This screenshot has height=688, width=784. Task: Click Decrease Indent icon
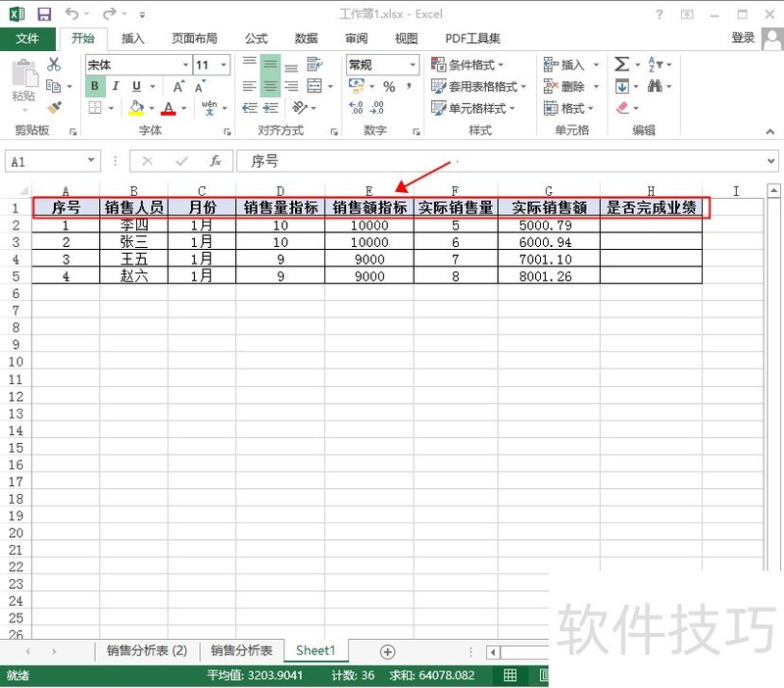pos(250,108)
